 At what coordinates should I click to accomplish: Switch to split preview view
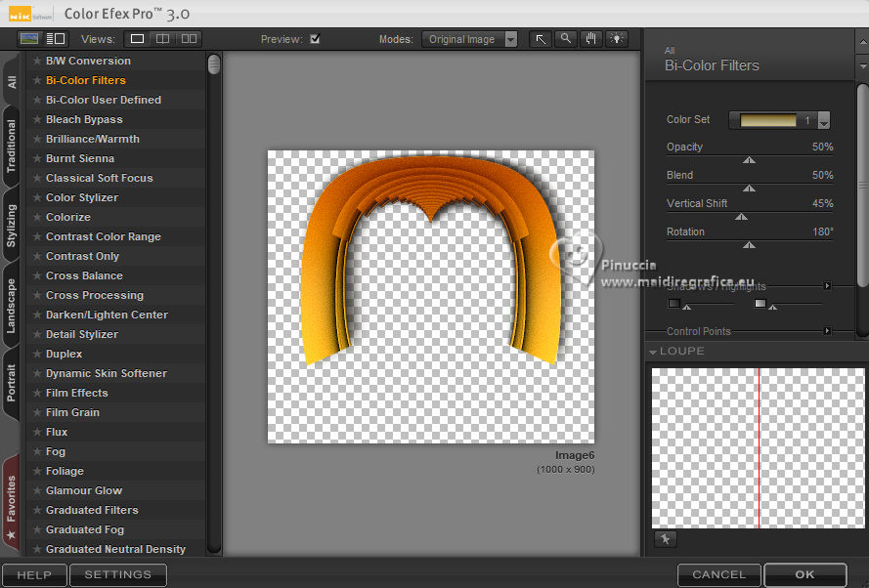point(163,39)
